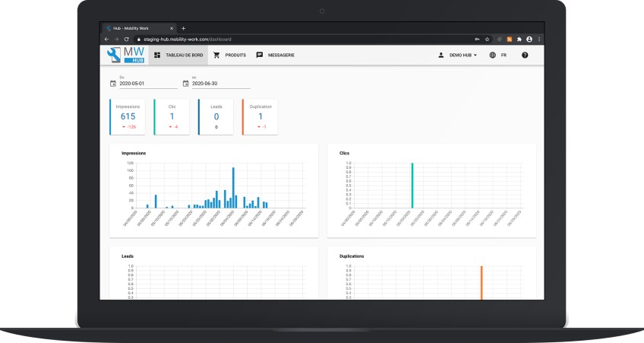
Task: Bookmark the page with the star icon
Action: coord(487,39)
